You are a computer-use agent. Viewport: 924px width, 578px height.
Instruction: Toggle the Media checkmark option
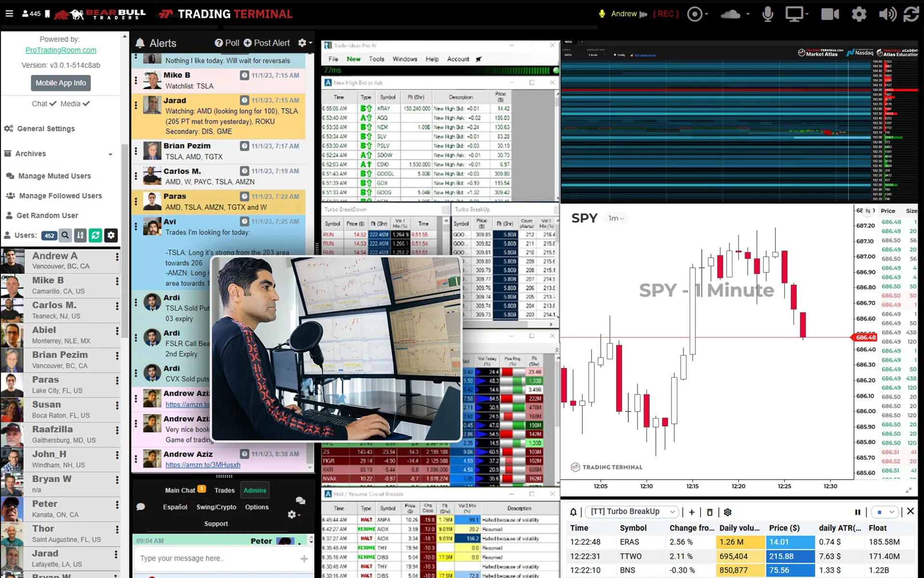(x=75, y=104)
